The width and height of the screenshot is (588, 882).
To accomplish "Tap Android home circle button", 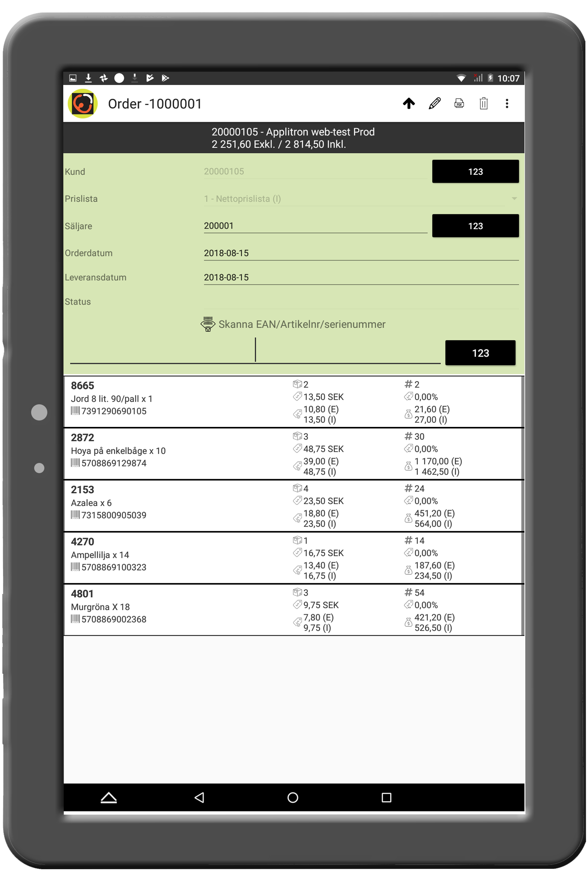I will point(292,797).
